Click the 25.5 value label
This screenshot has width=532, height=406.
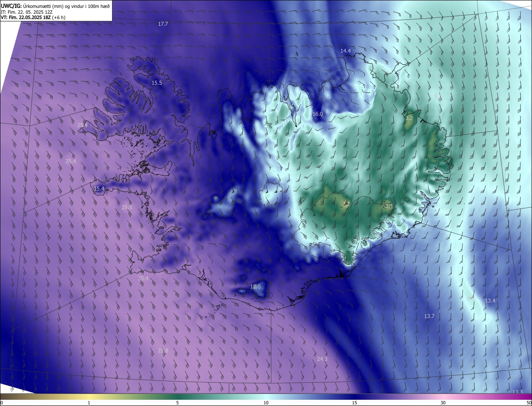tap(127, 207)
